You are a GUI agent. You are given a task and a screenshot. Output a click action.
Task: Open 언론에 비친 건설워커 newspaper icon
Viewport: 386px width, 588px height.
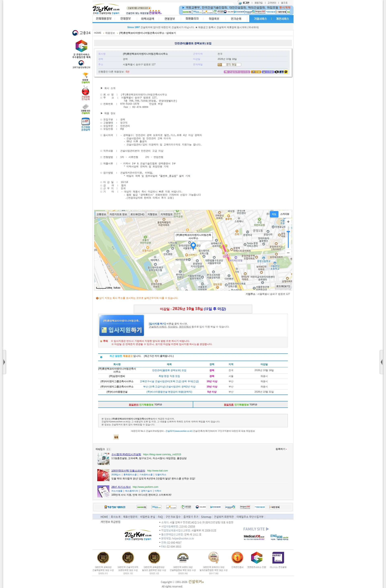[86, 109]
